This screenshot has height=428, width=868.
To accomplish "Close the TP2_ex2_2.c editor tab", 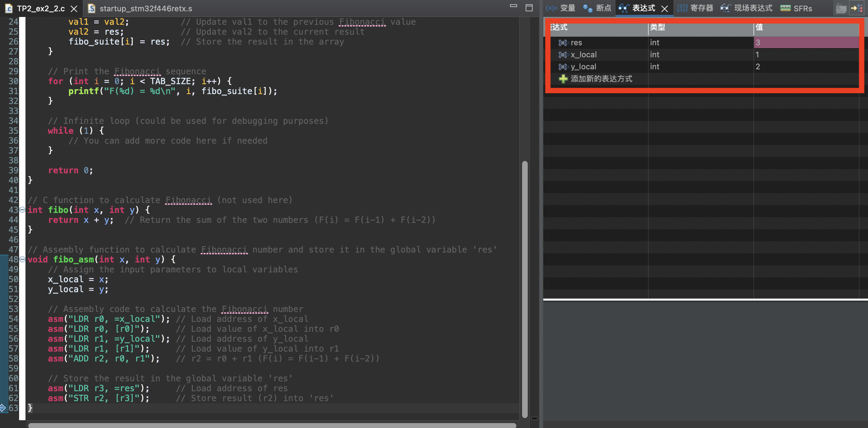I will 74,8.
